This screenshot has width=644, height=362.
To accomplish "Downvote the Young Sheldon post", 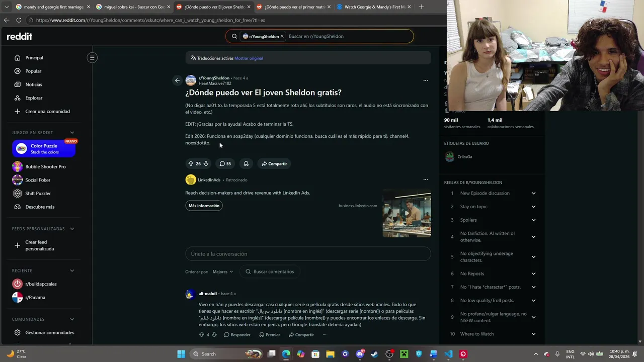I will [x=206, y=163].
